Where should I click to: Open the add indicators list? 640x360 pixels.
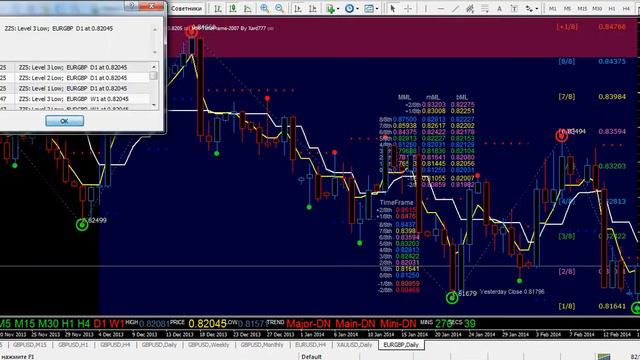click(331, 9)
